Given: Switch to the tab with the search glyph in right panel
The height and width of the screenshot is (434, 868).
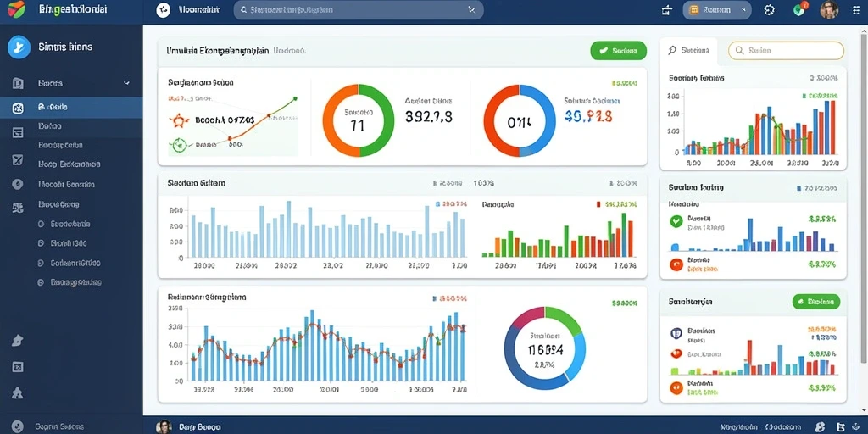Looking at the screenshot, I should tap(688, 51).
